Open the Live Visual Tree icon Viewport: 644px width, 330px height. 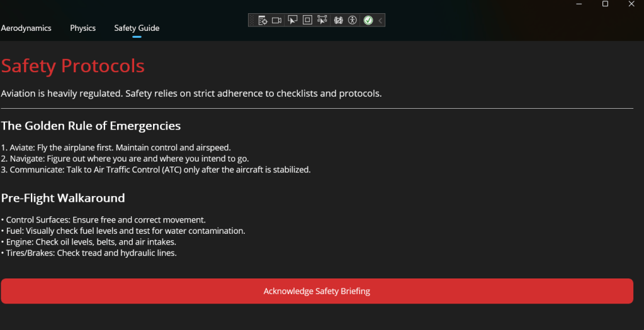[263, 20]
